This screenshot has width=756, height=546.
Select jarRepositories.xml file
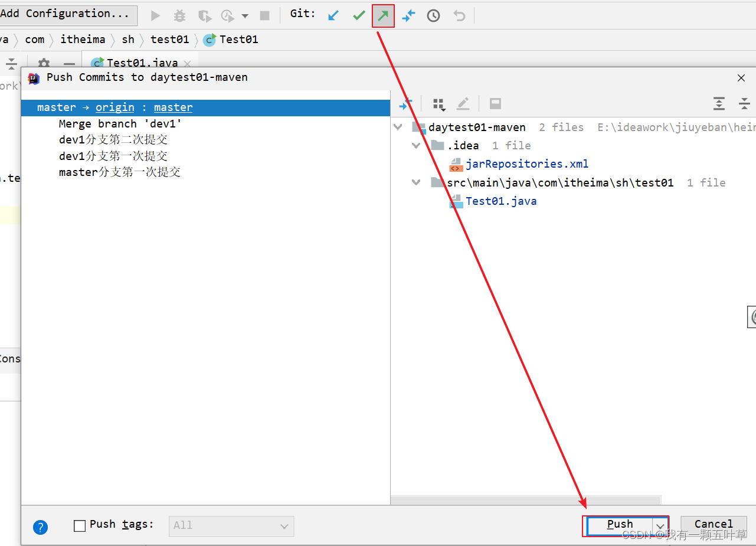coord(527,164)
